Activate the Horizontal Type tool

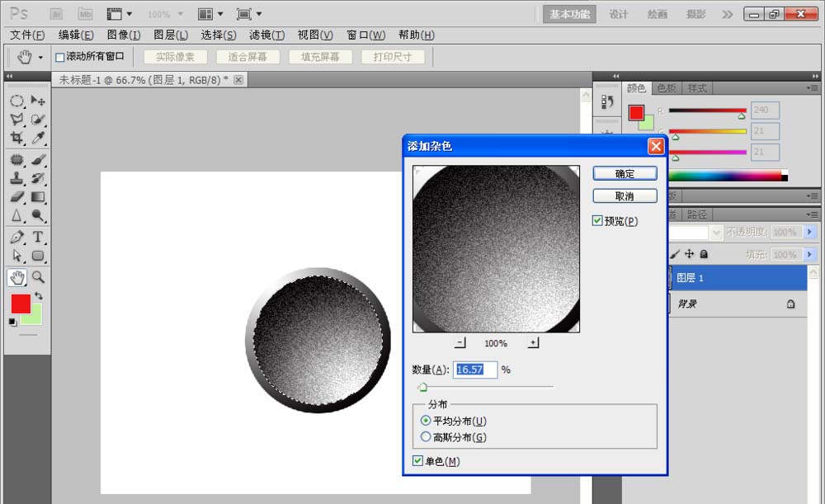click(x=38, y=238)
